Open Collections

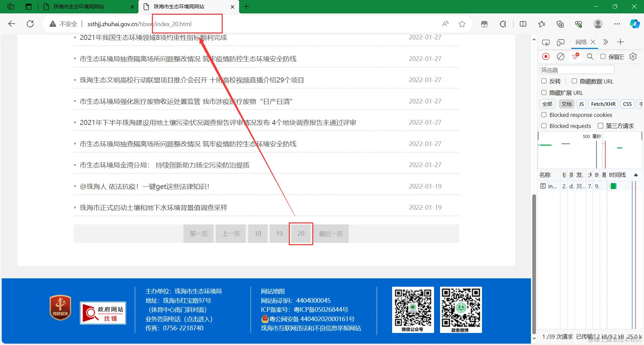pyautogui.click(x=560, y=24)
